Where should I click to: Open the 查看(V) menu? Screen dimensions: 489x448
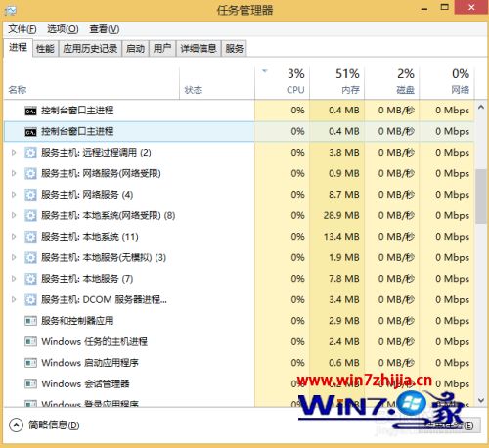click(x=105, y=29)
